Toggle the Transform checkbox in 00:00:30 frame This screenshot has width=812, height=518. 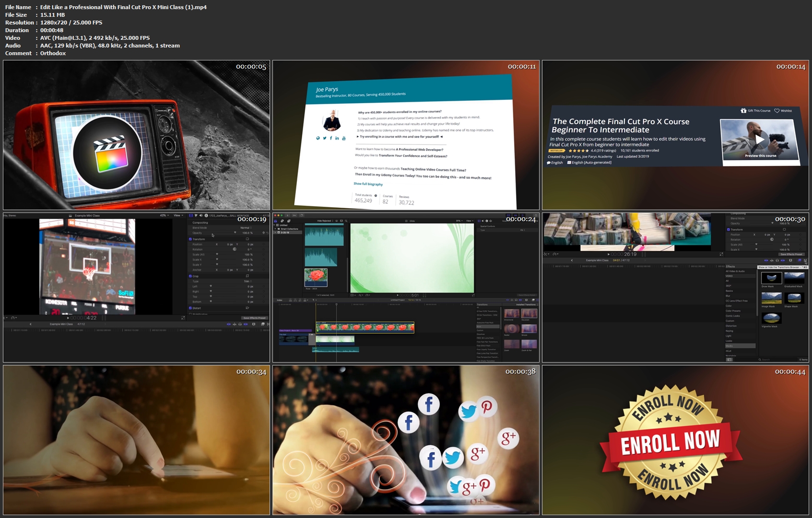click(729, 230)
